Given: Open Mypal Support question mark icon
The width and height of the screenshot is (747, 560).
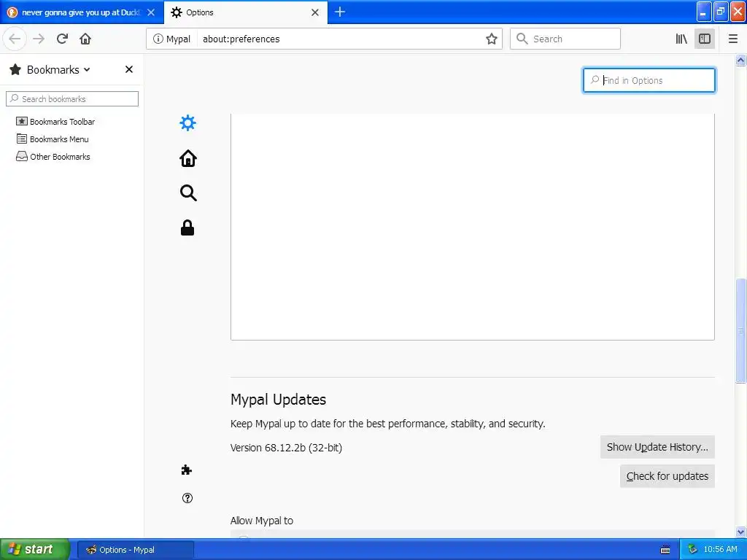Looking at the screenshot, I should click(187, 498).
